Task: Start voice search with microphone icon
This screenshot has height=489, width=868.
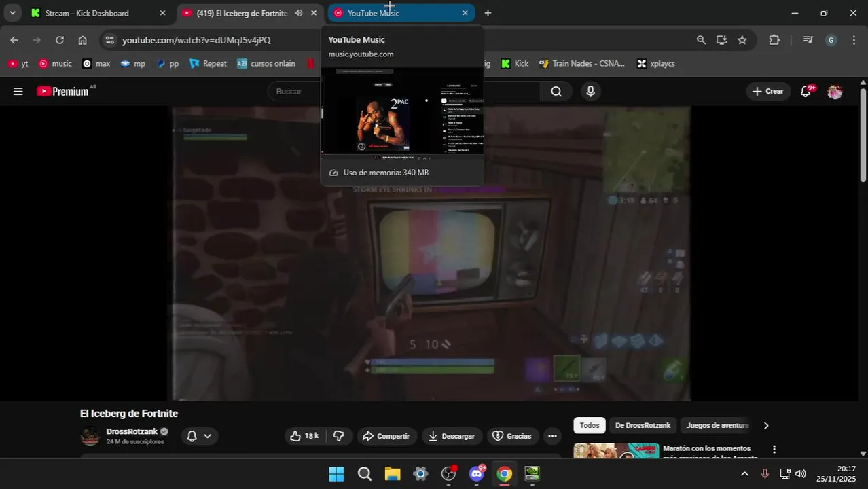Action: point(590,91)
